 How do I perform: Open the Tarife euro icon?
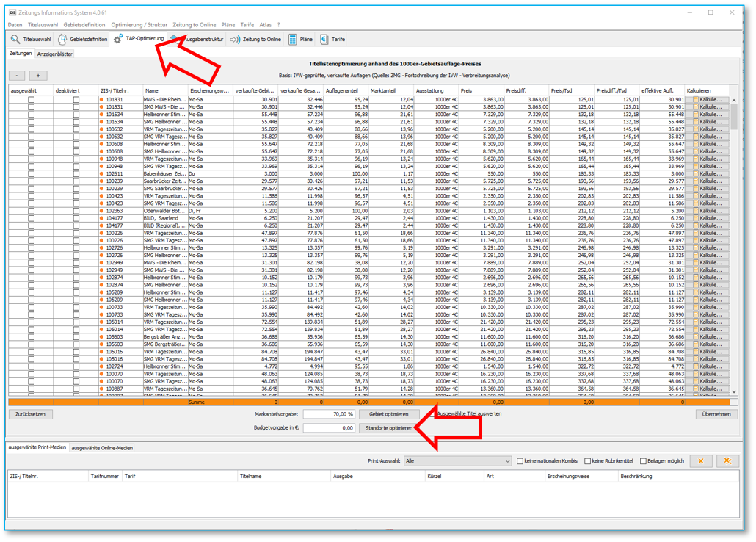[x=324, y=39]
